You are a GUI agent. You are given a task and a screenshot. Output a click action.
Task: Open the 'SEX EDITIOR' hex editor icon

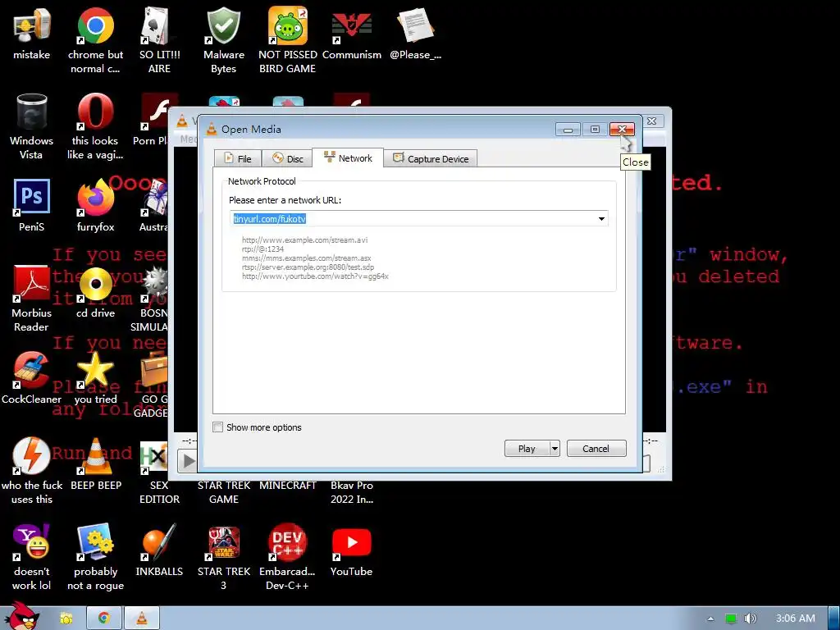click(x=159, y=471)
